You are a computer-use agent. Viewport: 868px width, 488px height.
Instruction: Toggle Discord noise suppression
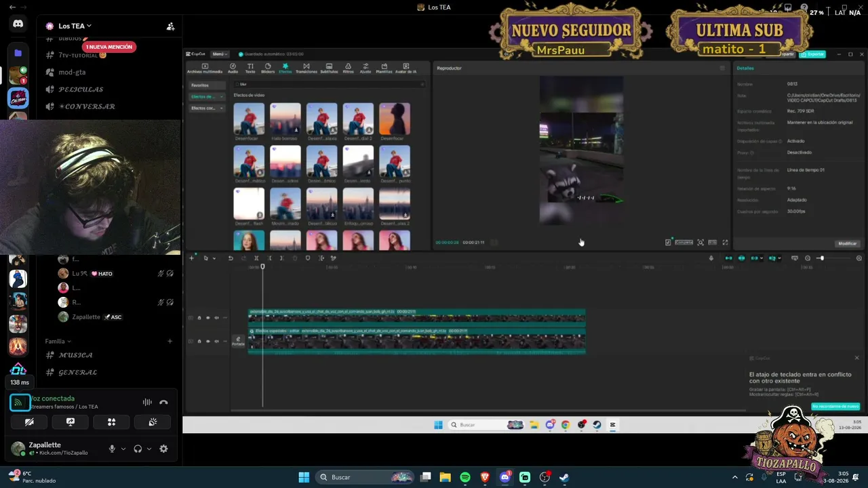coord(147,402)
